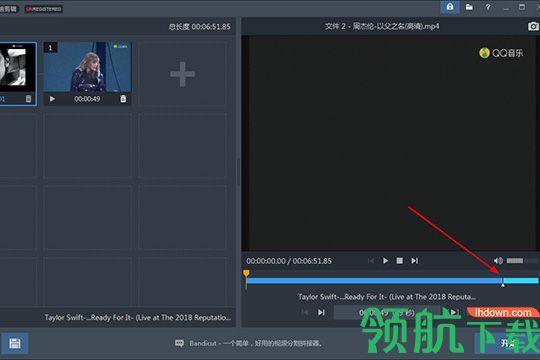The image size is (540, 360).
Task: Click the 总长度 00:06:51.85 label
Action: 199,27
